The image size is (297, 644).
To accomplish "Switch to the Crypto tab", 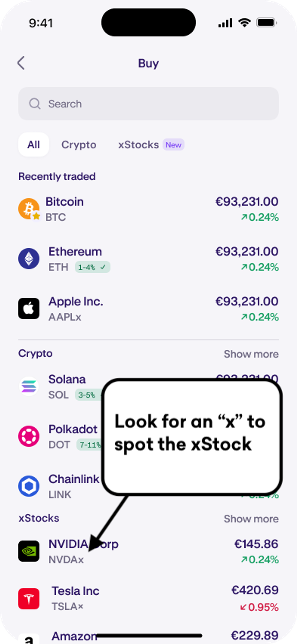I will click(x=79, y=145).
